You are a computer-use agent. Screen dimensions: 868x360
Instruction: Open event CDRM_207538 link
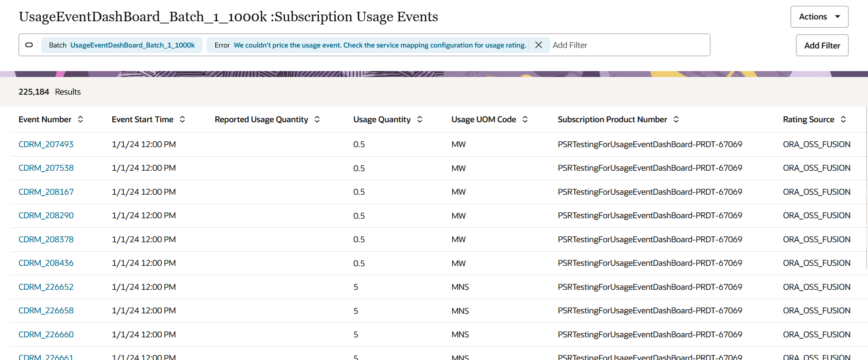coord(46,168)
